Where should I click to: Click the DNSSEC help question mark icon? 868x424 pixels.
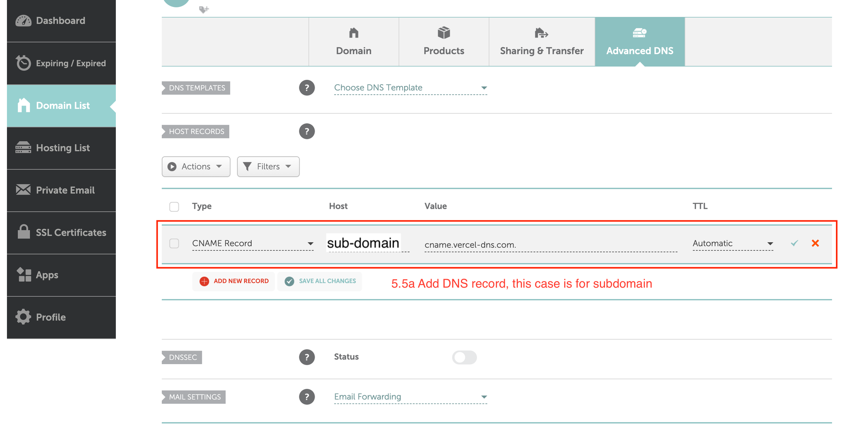pyautogui.click(x=306, y=357)
